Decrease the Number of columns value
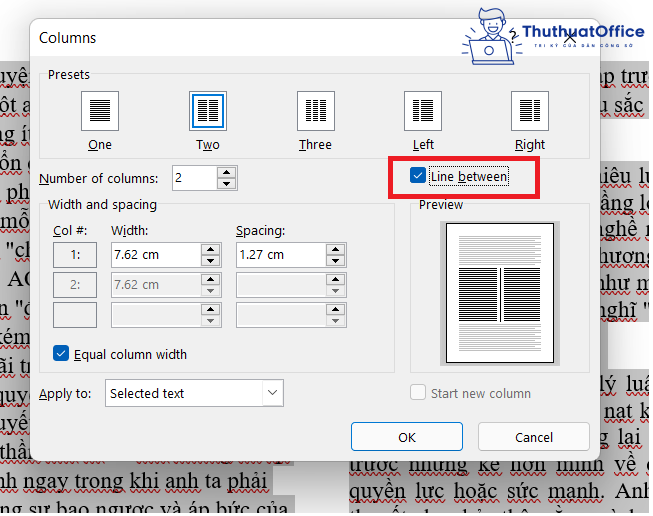 click(x=227, y=184)
